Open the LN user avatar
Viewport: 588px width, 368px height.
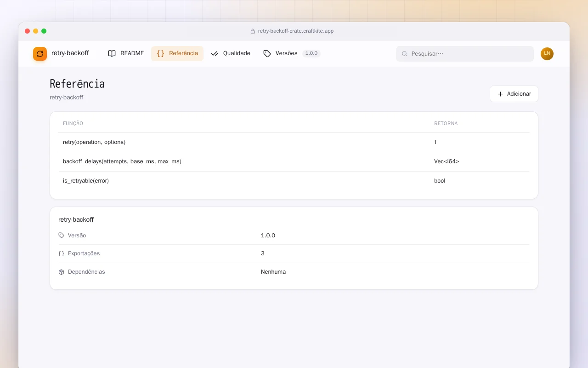547,54
